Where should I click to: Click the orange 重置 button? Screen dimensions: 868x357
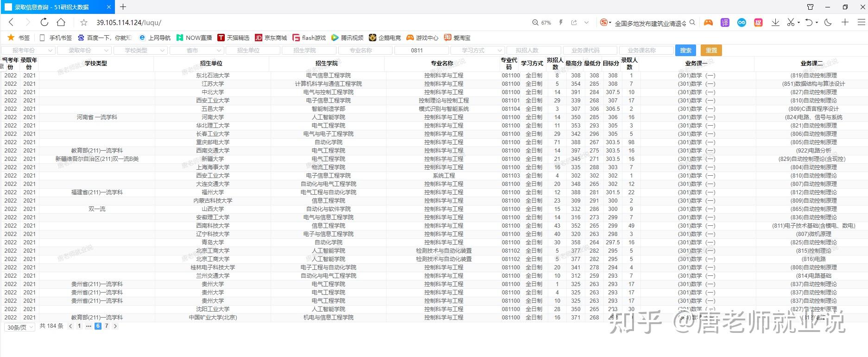[711, 50]
